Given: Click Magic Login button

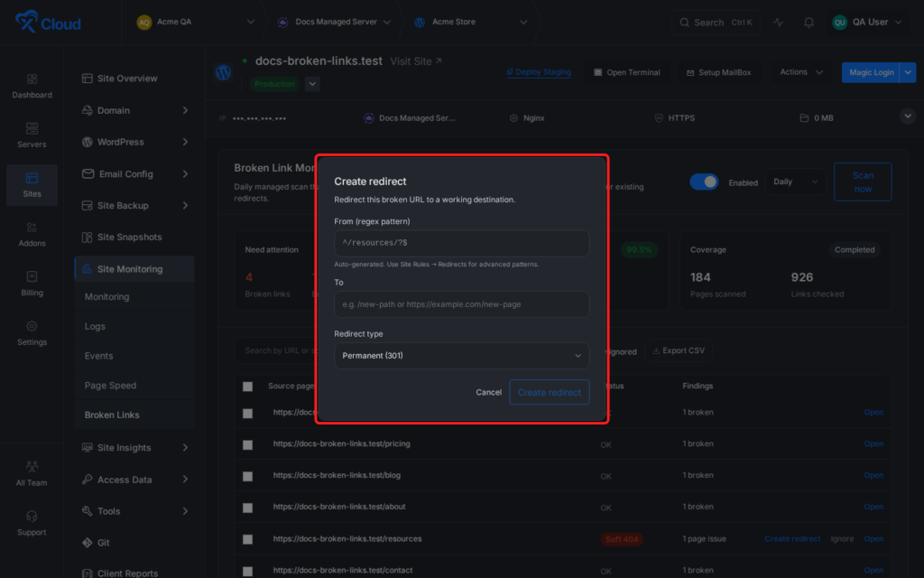Looking at the screenshot, I should (x=871, y=72).
